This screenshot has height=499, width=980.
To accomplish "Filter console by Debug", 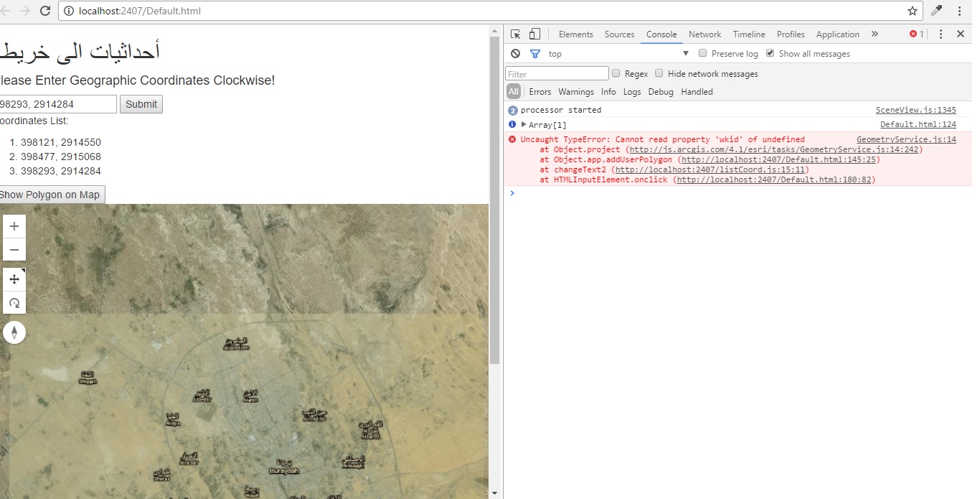I will tap(661, 92).
